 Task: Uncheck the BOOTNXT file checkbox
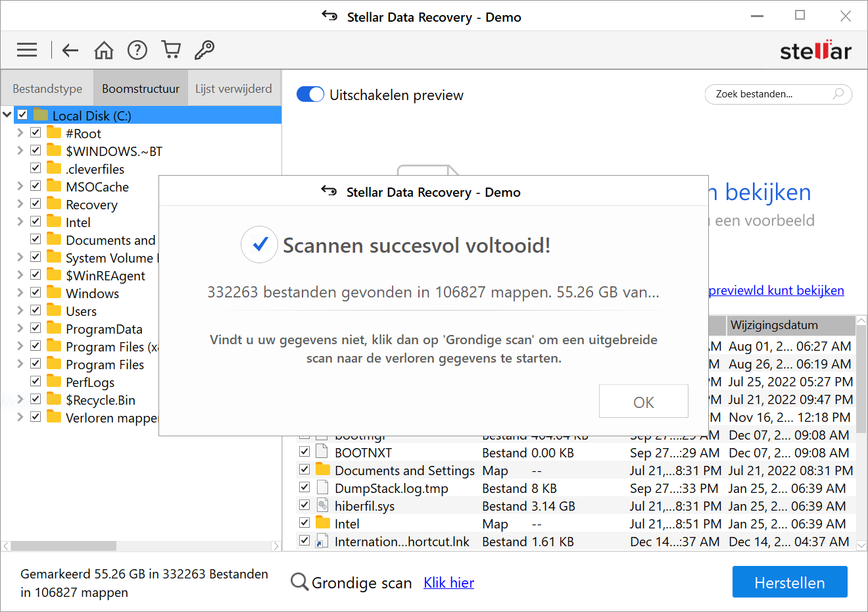point(304,451)
